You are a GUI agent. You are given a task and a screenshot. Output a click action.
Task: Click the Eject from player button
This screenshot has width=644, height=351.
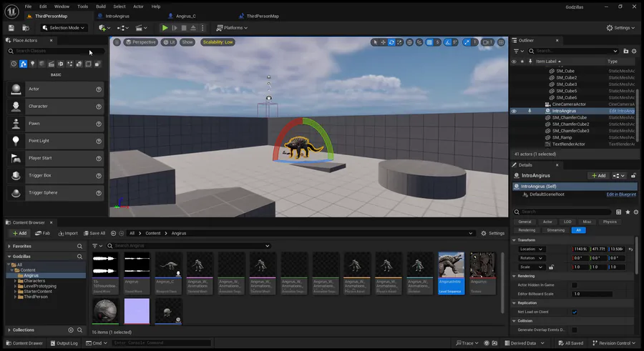(193, 28)
